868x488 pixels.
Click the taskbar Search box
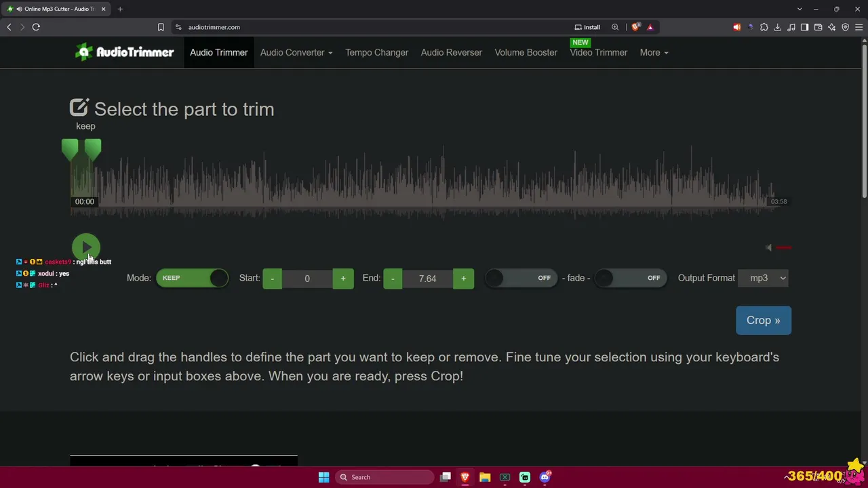pos(384,477)
